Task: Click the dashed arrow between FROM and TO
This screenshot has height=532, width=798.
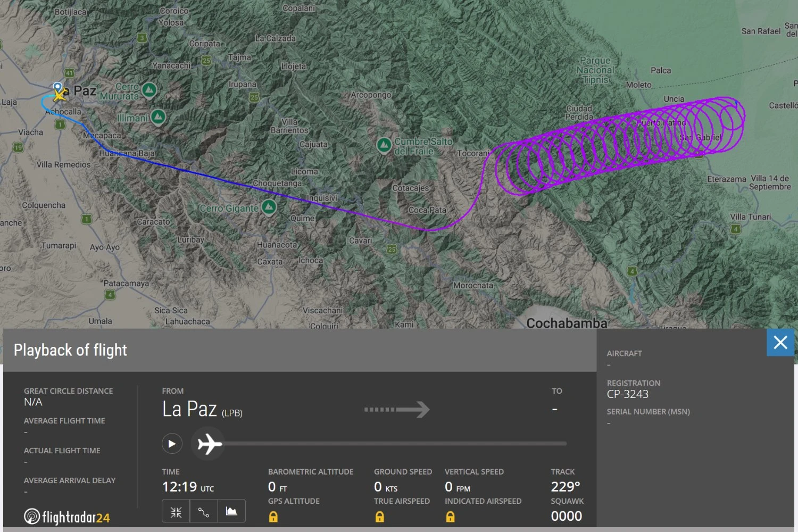Action: coord(396,409)
